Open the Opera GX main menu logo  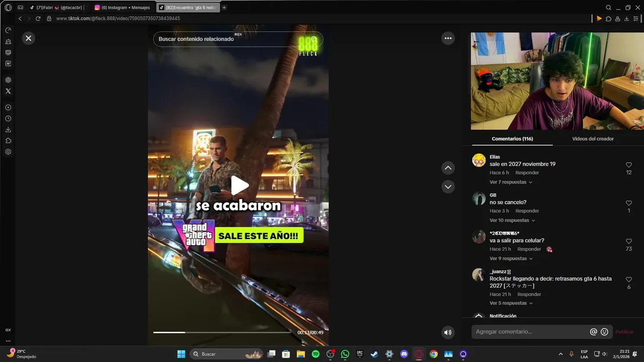[8, 8]
